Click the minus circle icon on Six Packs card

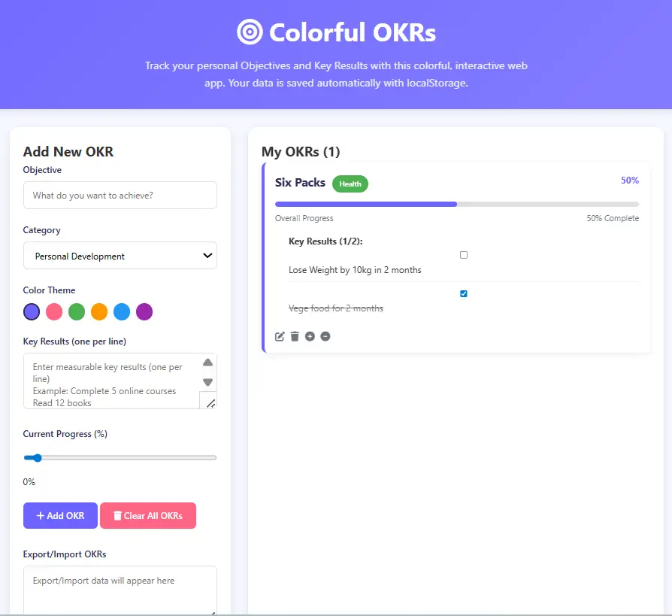(x=325, y=336)
